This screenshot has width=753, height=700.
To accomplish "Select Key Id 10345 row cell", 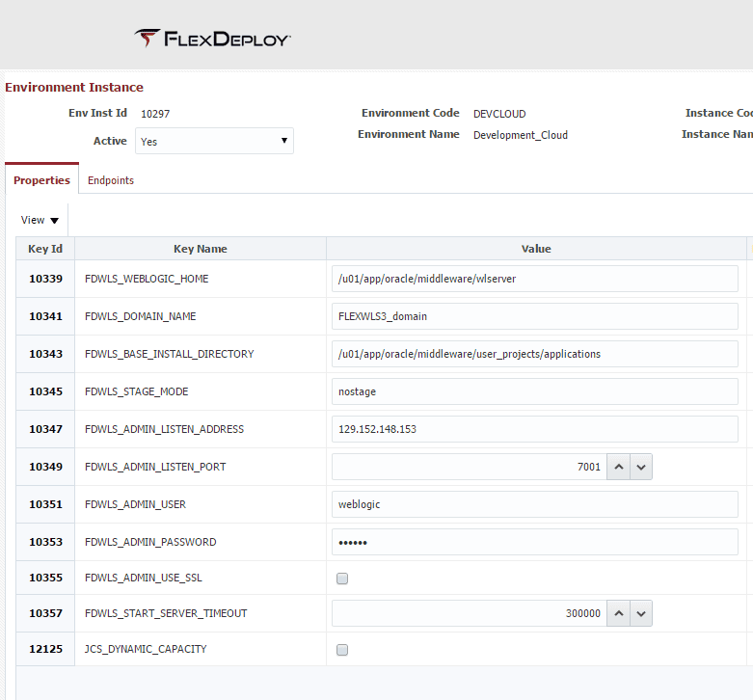I will tap(45, 391).
